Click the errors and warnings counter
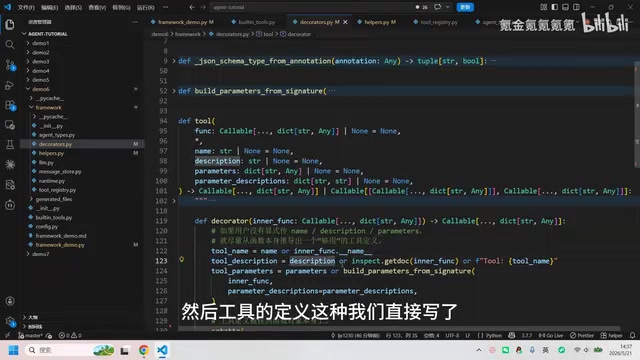 (70, 336)
